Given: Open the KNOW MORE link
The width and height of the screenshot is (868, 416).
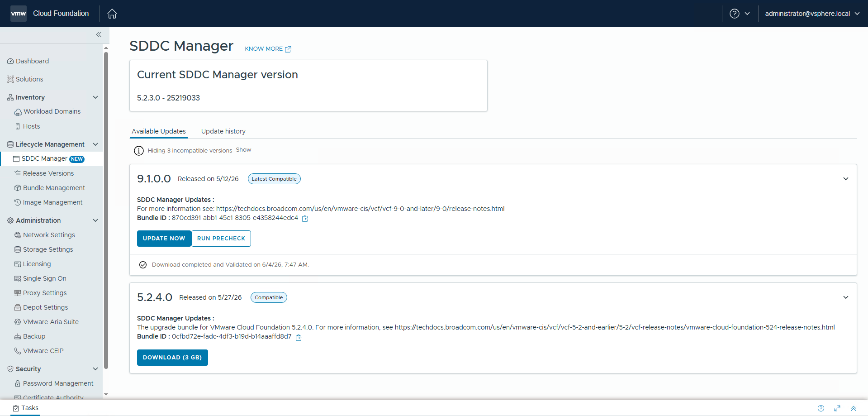Looking at the screenshot, I should [x=268, y=49].
